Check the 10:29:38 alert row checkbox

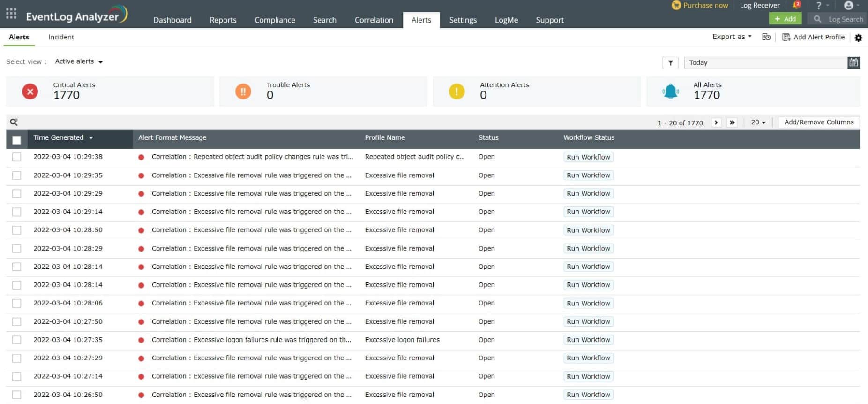coord(16,157)
